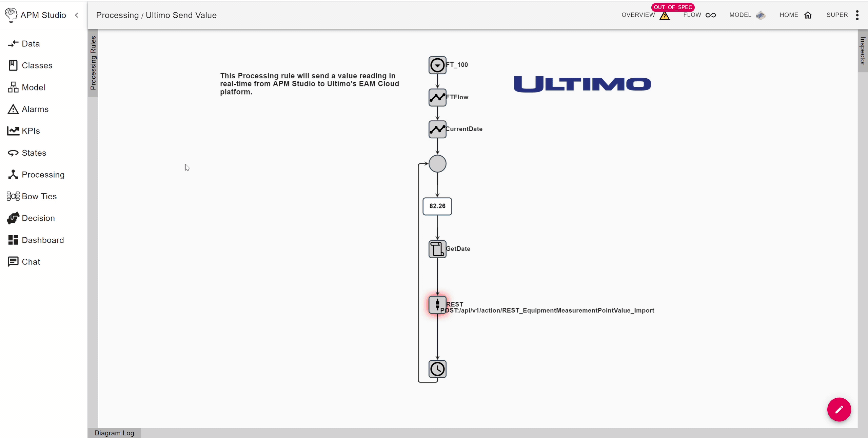This screenshot has width=868, height=438.
Task: Click the SUPER user label
Action: [837, 15]
